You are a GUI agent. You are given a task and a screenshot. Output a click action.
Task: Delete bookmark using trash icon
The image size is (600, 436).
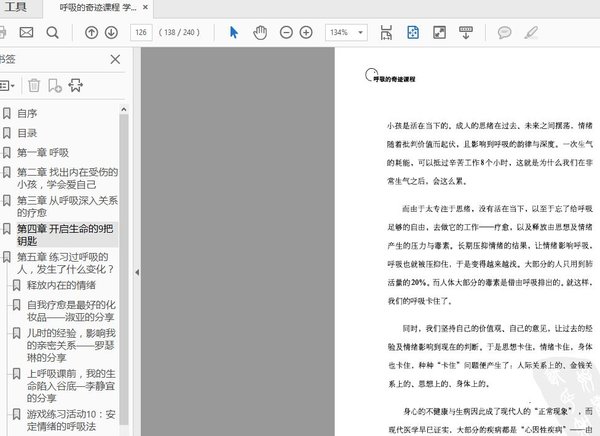pyautogui.click(x=35, y=86)
